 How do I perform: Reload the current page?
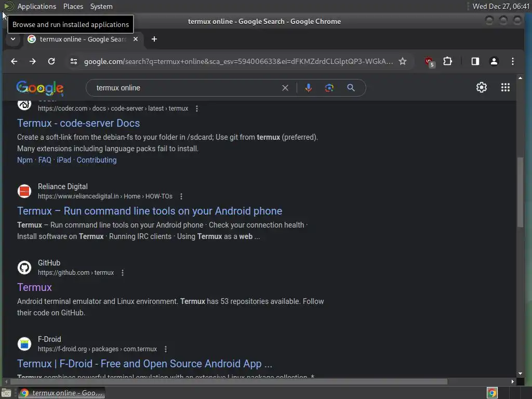click(x=51, y=61)
